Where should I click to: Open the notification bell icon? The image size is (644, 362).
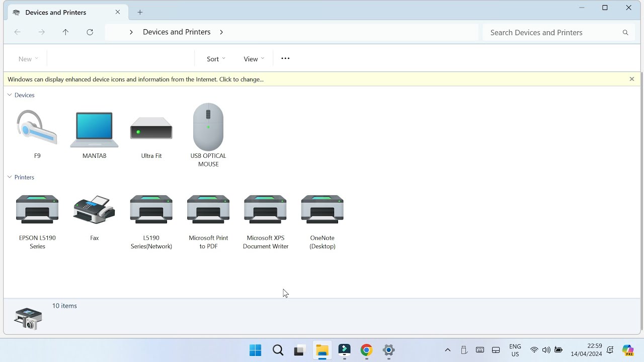[610, 350]
